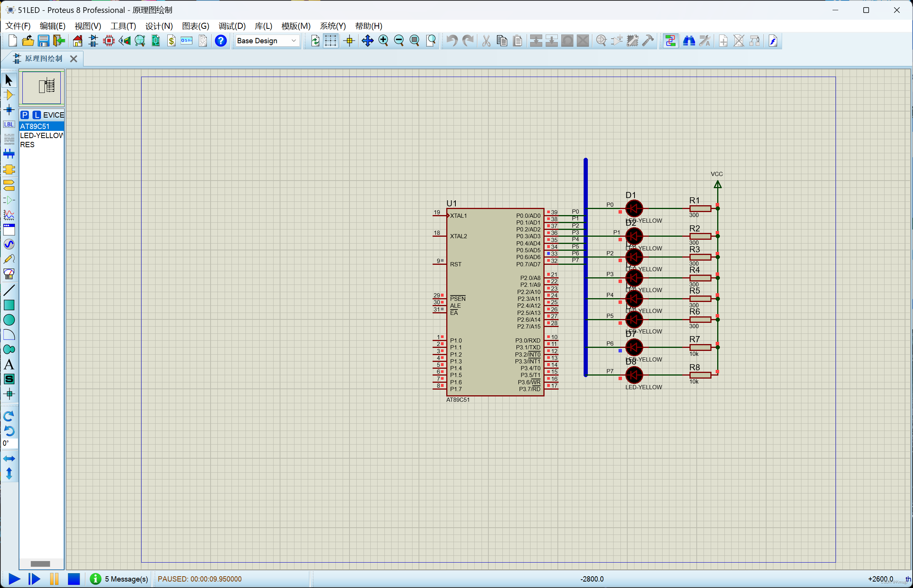
Task: Select LED-YELLOW in the device list
Action: [41, 135]
